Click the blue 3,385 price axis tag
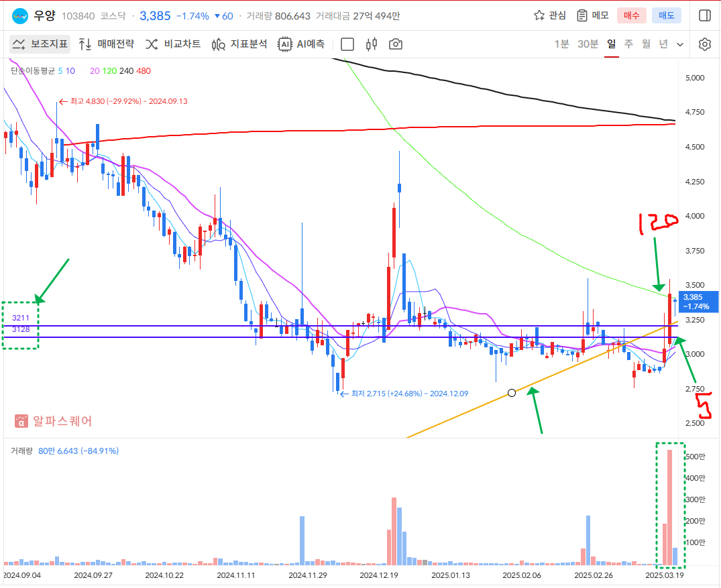This screenshot has height=588, width=721. 698,302
